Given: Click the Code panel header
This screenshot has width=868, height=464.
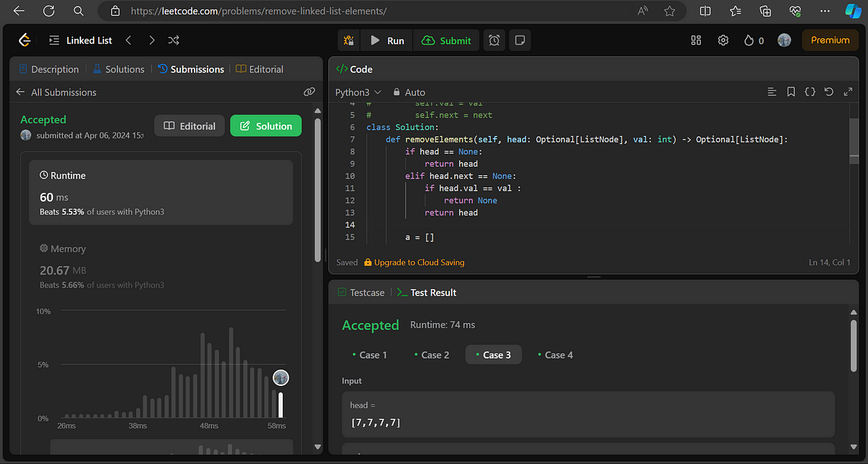Looking at the screenshot, I should (x=594, y=69).
